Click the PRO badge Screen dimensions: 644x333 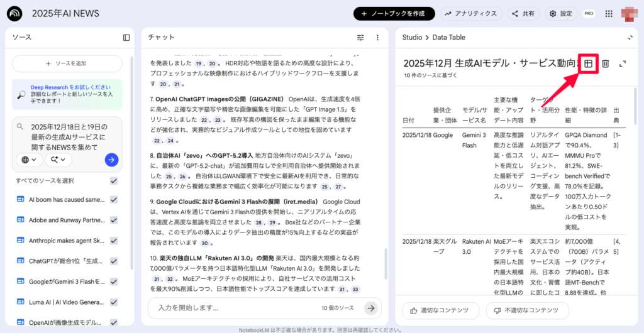click(x=589, y=14)
